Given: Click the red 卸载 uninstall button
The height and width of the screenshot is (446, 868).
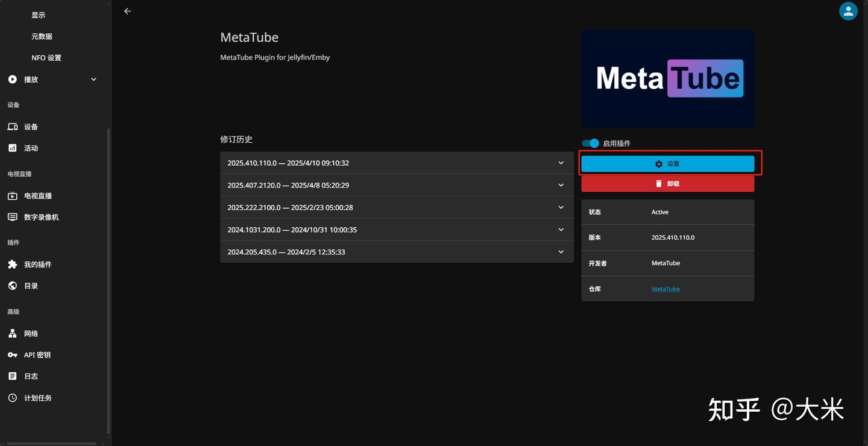Looking at the screenshot, I should [667, 183].
